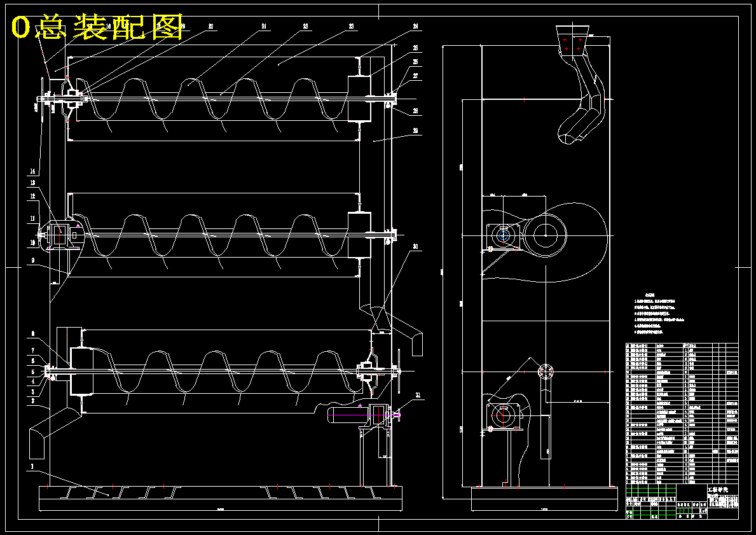Click the yellow title text 0总装配图
The image size is (756, 535).
click(97, 27)
